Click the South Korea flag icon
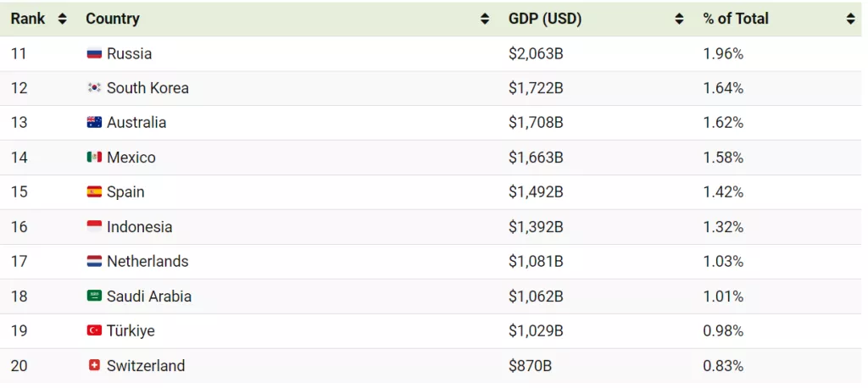 (x=94, y=88)
